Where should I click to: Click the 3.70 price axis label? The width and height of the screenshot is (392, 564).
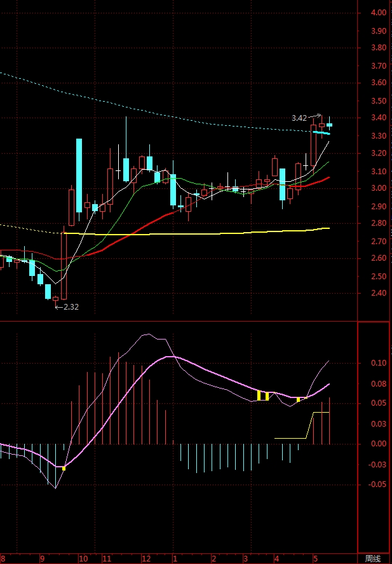click(379, 66)
